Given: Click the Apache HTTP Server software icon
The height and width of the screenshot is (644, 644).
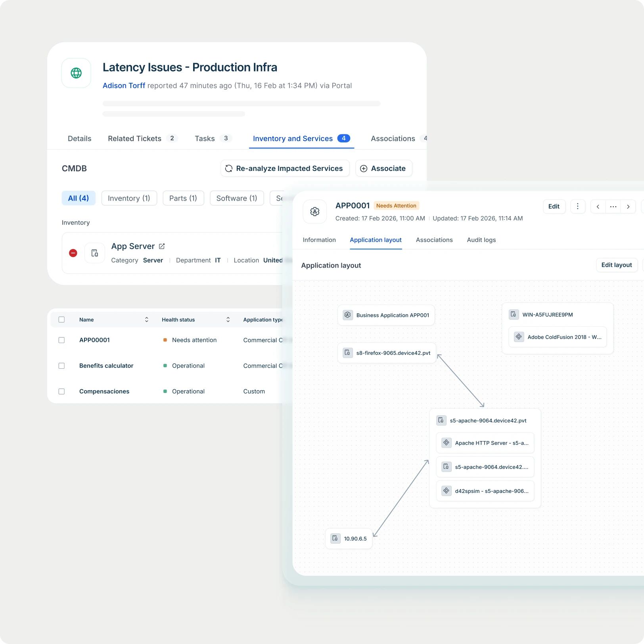Looking at the screenshot, I should coord(447,443).
